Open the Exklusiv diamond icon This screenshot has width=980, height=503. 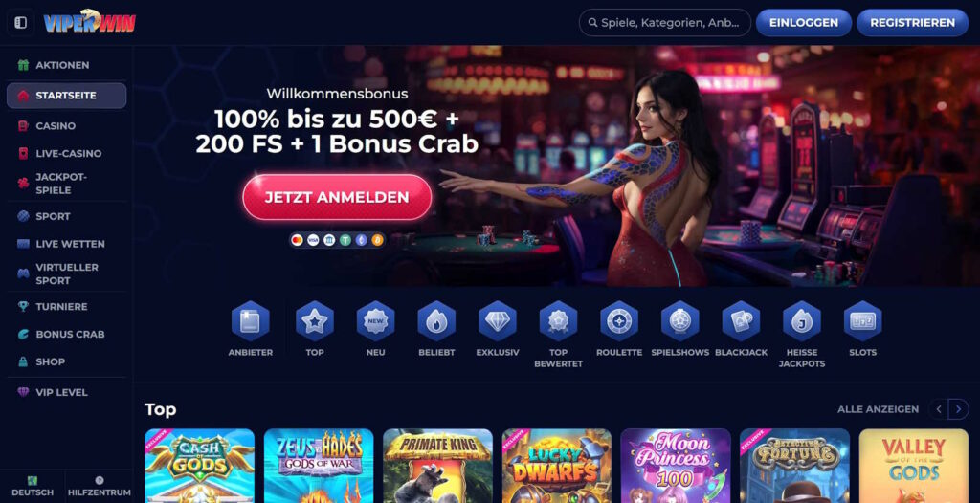[498, 321]
